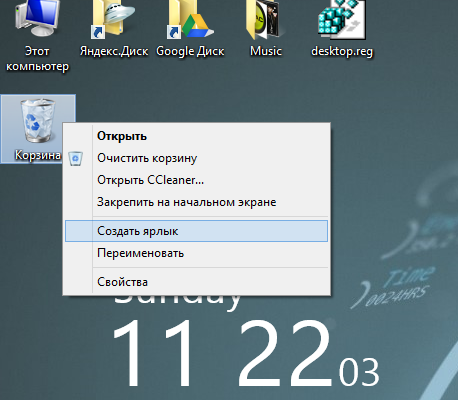
Task: Choose Закрепить на начальном экране entry
Action: point(197,202)
